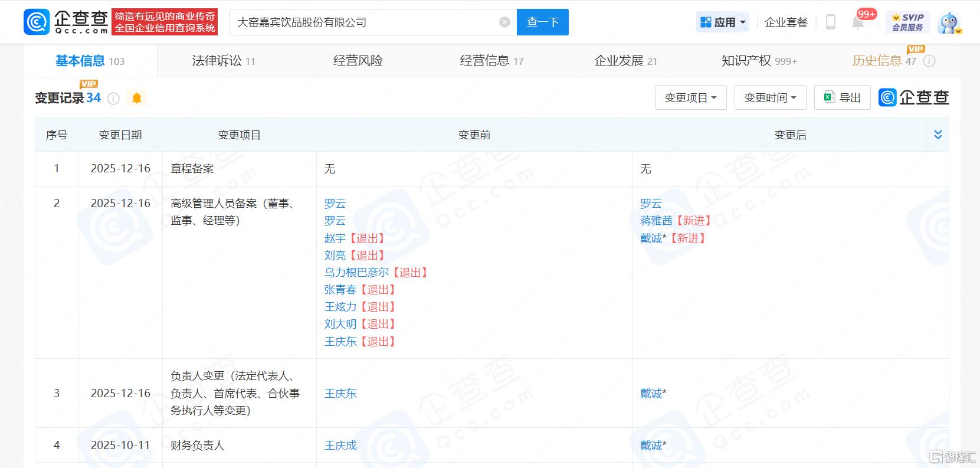Switch to the 法律诉讼 tab
The height and width of the screenshot is (468, 980).
pos(224,61)
